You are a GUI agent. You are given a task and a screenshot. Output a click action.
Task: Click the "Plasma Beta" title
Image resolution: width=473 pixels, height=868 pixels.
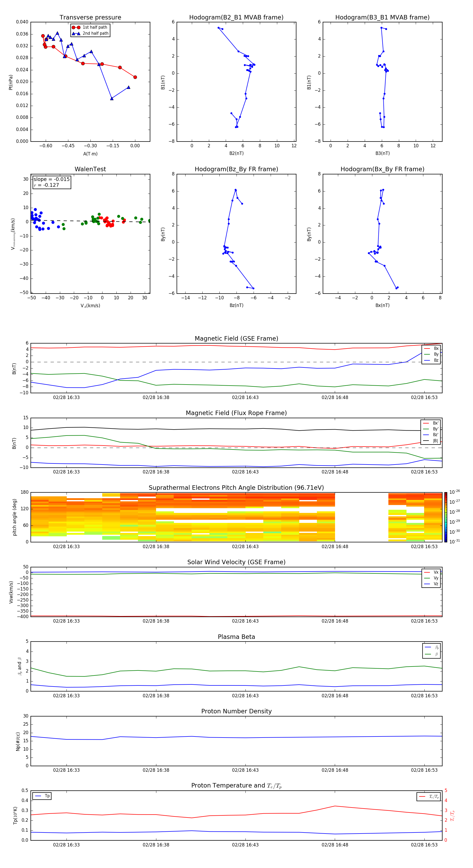click(236, 637)
